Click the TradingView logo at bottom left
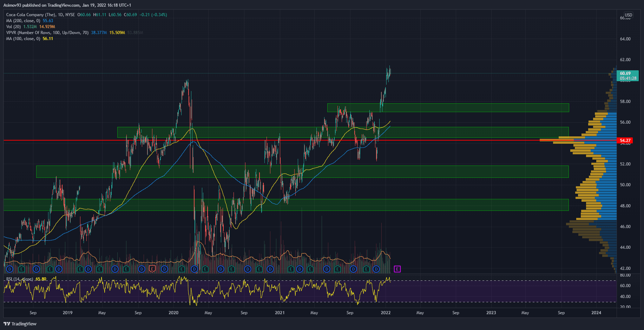This screenshot has height=330, width=644. [x=20, y=324]
